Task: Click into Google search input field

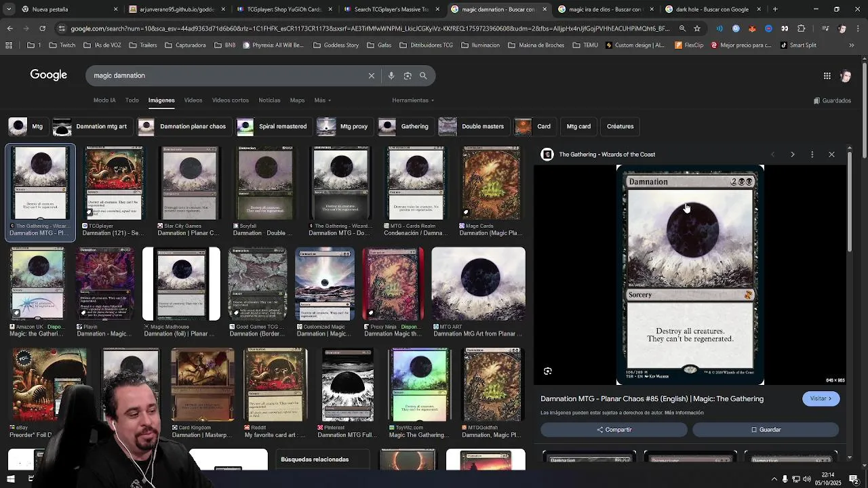Action: pos(227,76)
